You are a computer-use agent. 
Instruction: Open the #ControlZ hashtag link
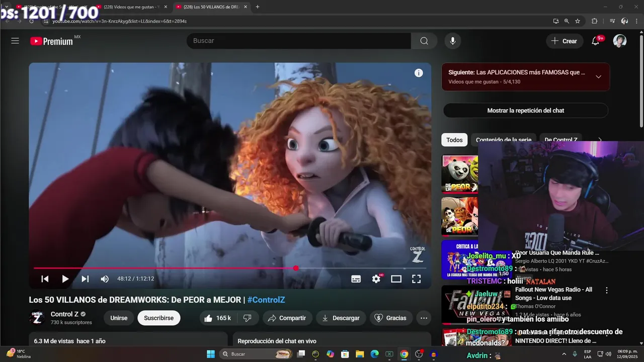[266, 300]
